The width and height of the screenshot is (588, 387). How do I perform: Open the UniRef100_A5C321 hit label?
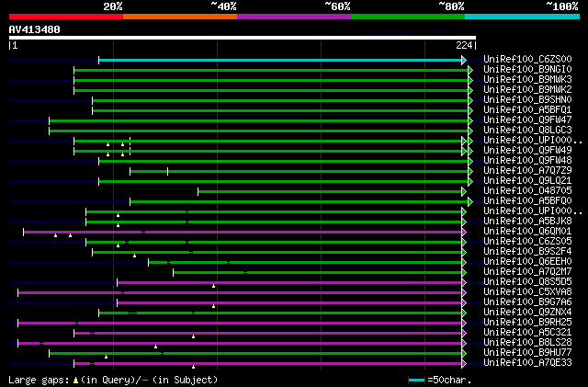tap(527, 333)
